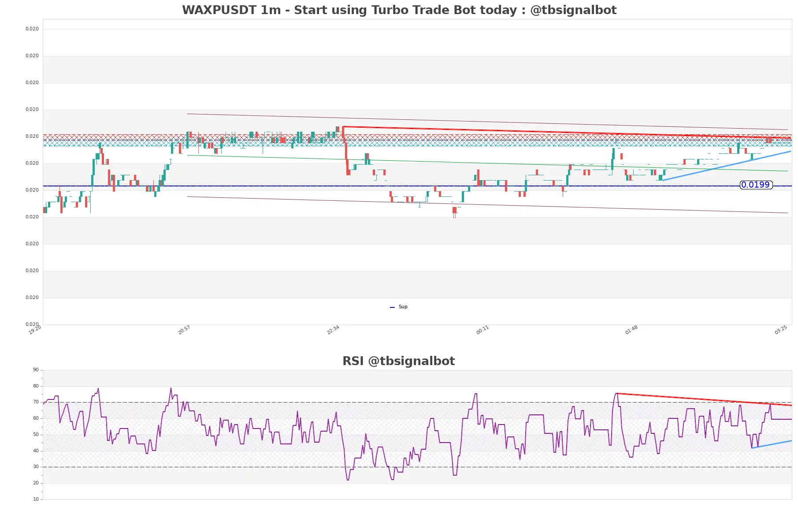Click the RSI 80 axis label

[36, 386]
